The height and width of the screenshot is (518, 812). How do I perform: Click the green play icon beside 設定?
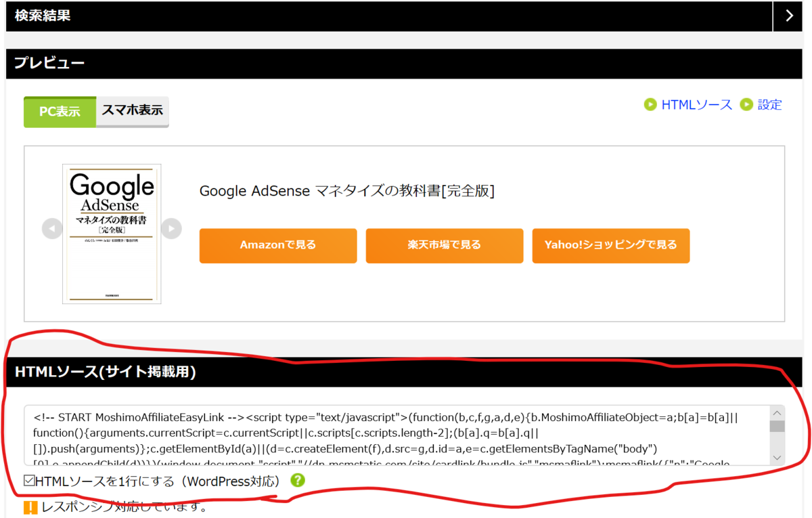[x=746, y=104]
